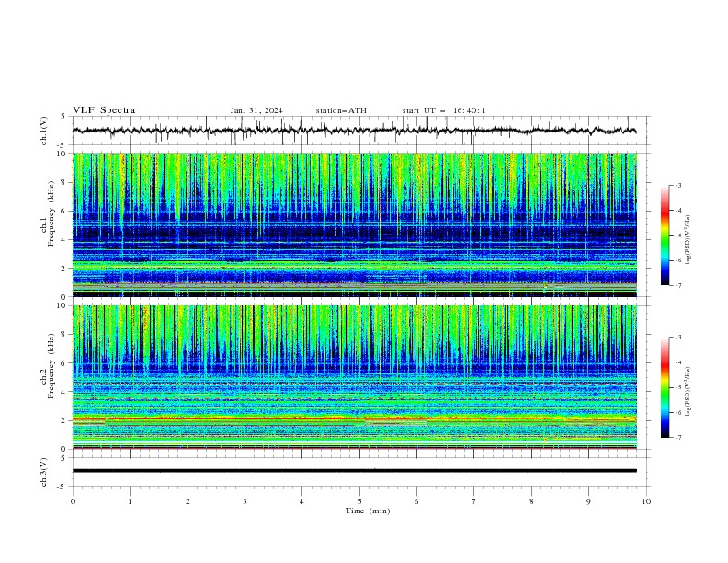Click the "station=ATH" header text
Screen dimensions: 728x563
341,110
